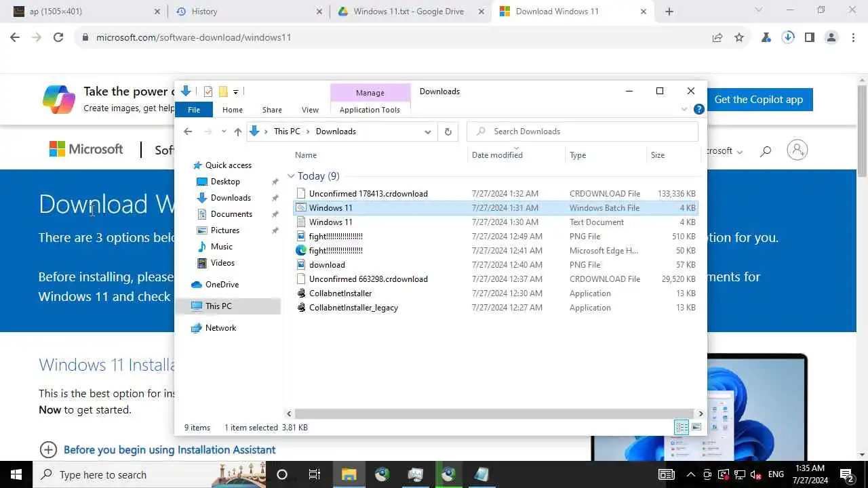Open the Chrome downloads indicator icon
Screen dimensions: 868x488
click(x=787, y=37)
